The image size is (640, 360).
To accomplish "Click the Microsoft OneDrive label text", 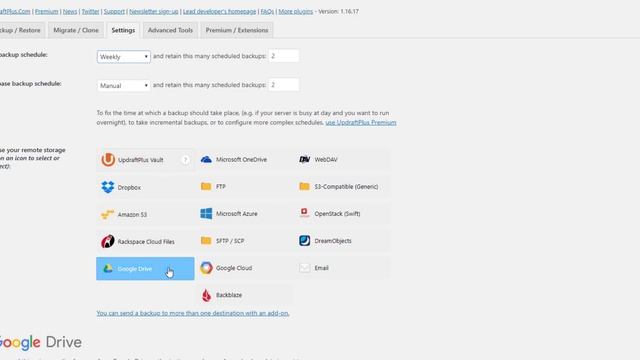I will [241, 160].
